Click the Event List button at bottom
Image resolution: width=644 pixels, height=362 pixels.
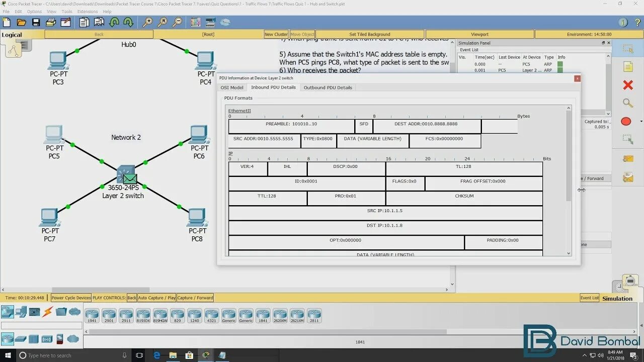tap(590, 298)
